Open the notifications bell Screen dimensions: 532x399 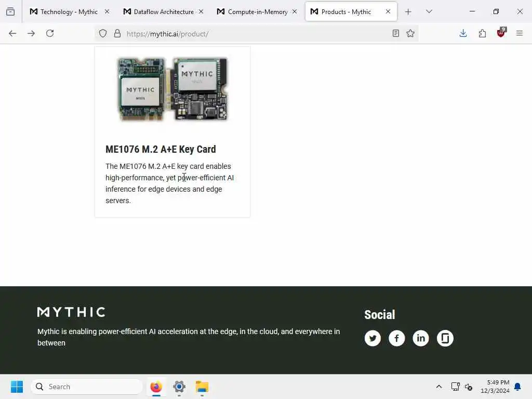pyautogui.click(x=518, y=387)
